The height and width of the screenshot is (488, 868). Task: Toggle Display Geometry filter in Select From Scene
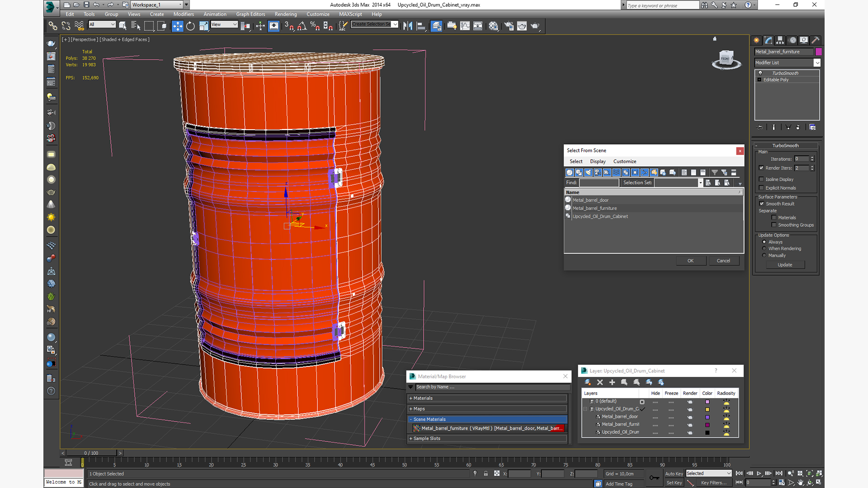pyautogui.click(x=570, y=172)
